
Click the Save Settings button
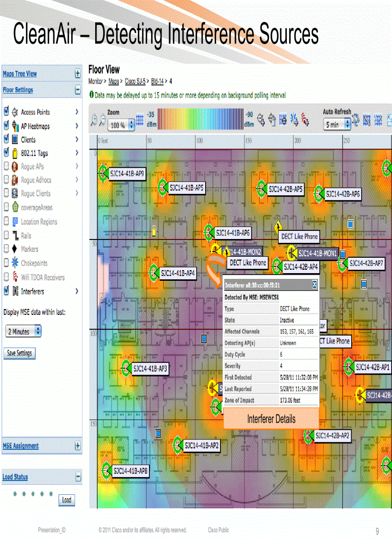[20, 353]
